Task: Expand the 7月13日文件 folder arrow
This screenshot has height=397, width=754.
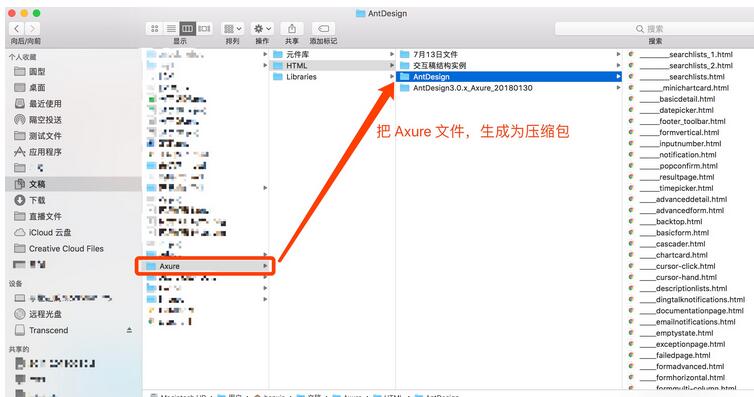Action: (618, 54)
